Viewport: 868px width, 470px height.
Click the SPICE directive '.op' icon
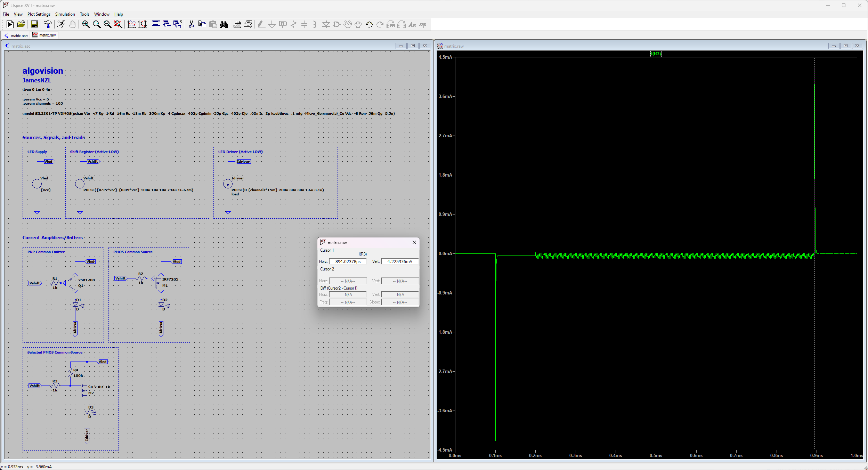(x=423, y=24)
